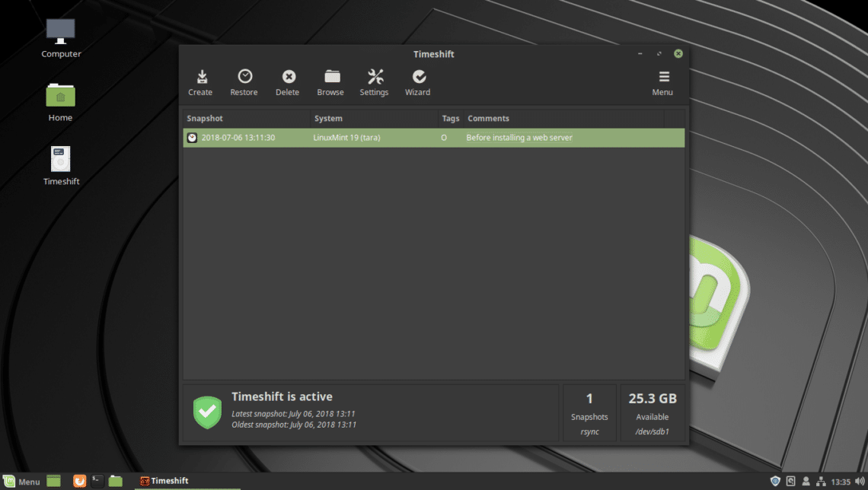Minimize the Timeshift window

(640, 54)
